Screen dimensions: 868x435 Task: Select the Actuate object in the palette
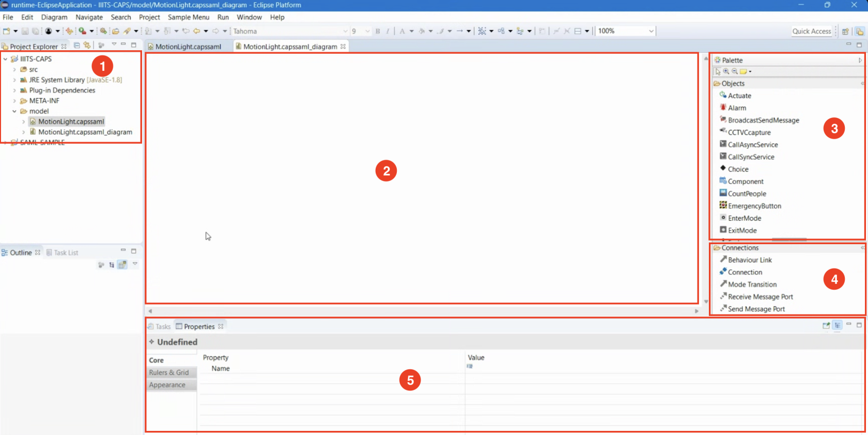tap(739, 96)
